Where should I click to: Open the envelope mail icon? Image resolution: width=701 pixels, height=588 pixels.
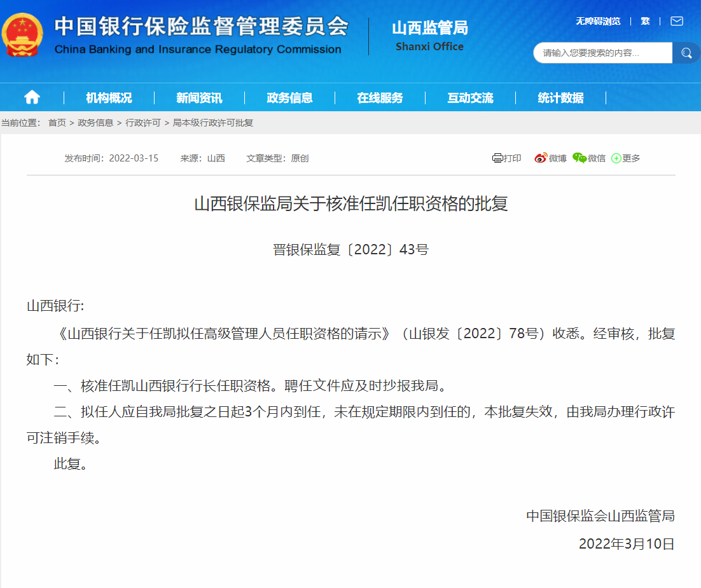tap(677, 21)
